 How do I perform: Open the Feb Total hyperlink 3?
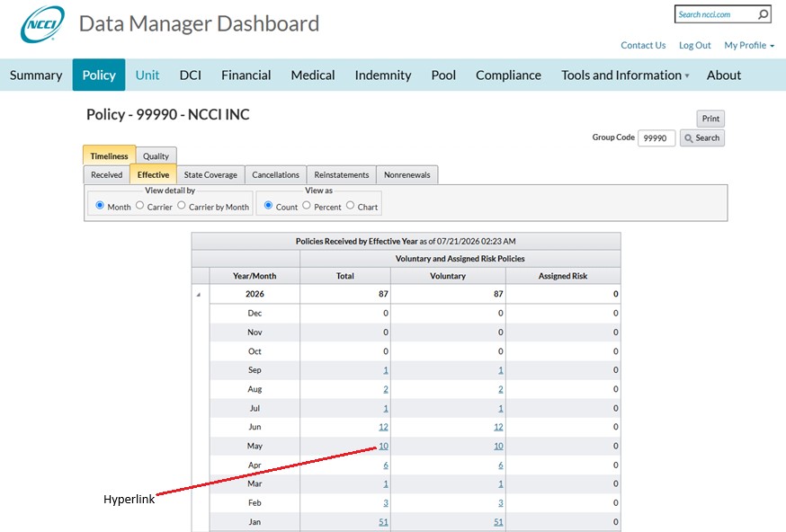click(x=386, y=503)
